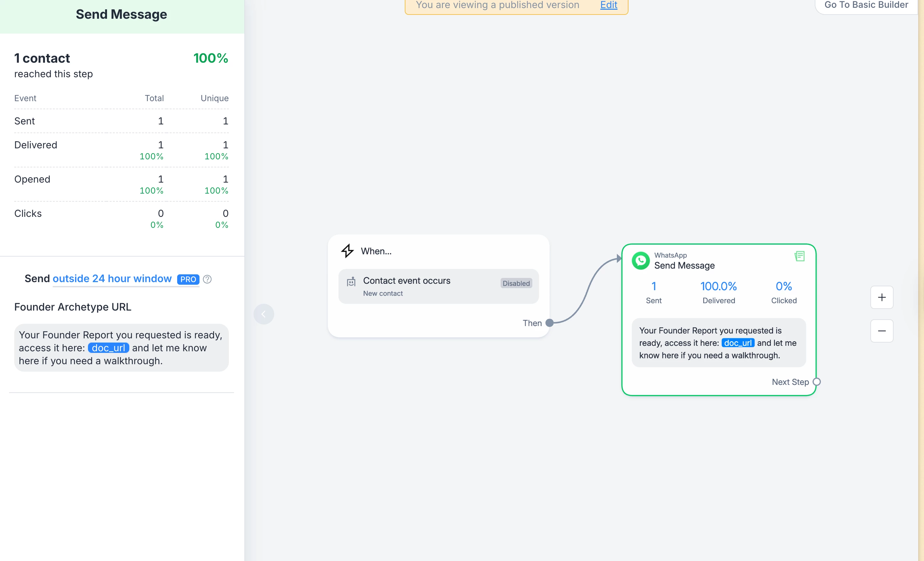Click the WhatsApp logo icon
Screen dimensions: 924x561
click(640, 260)
